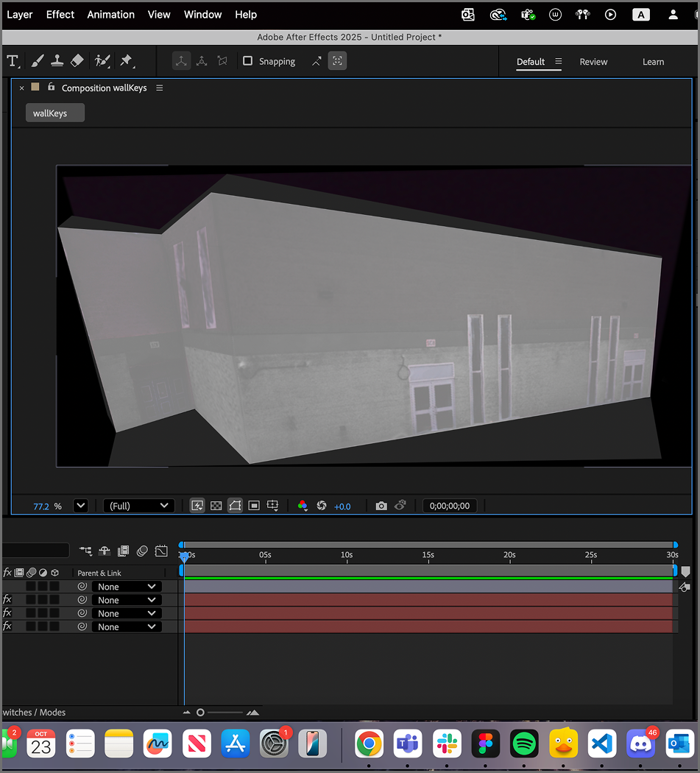Switch to the Review workspace tab
The width and height of the screenshot is (700, 773).
(593, 62)
